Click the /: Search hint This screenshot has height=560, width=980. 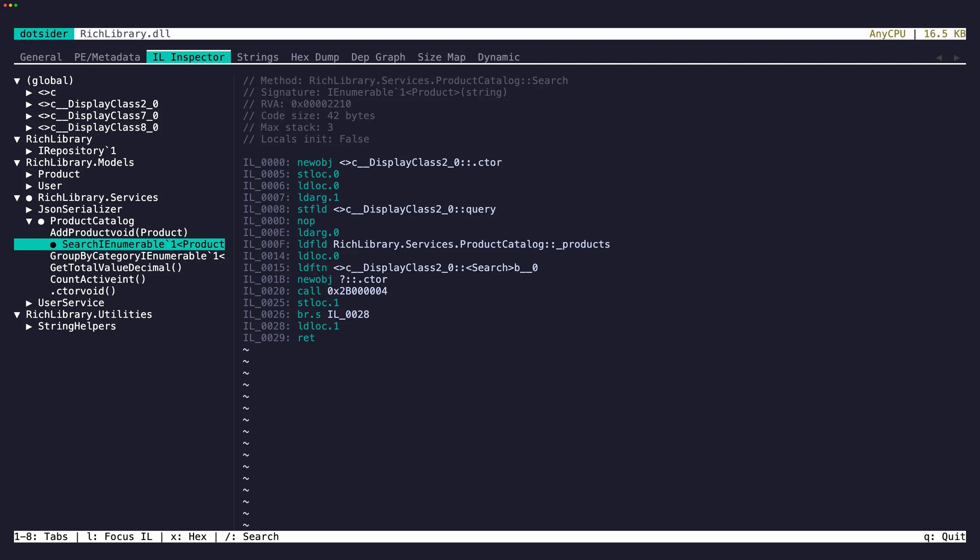tap(252, 537)
